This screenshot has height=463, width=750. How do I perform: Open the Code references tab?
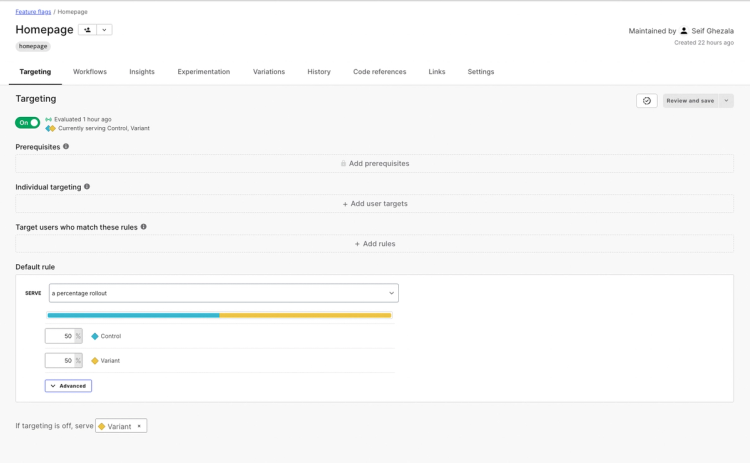tap(380, 72)
